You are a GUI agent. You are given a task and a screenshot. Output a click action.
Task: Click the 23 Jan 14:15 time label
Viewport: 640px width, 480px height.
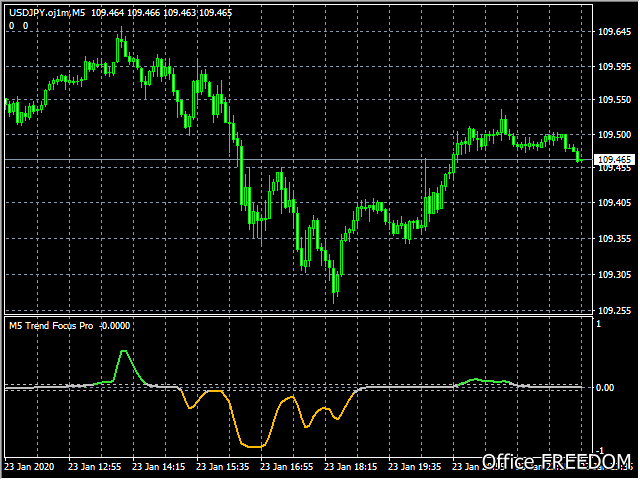pyautogui.click(x=159, y=467)
